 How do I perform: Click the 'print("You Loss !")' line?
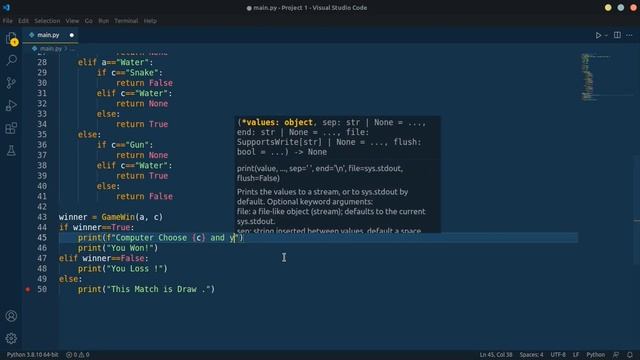click(x=123, y=269)
